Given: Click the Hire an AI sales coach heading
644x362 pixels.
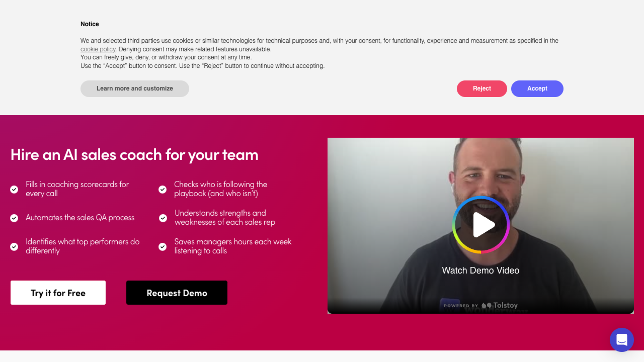Looking at the screenshot, I should 135,155.
